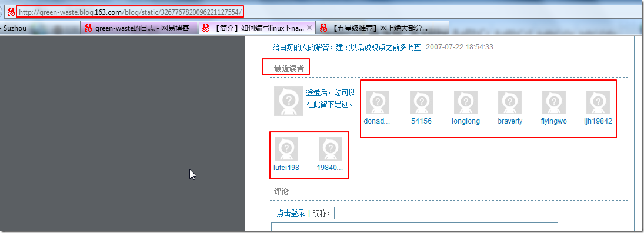Click the new tab button after last tab
Viewport: 644px width, 233px height.
(x=442, y=28)
